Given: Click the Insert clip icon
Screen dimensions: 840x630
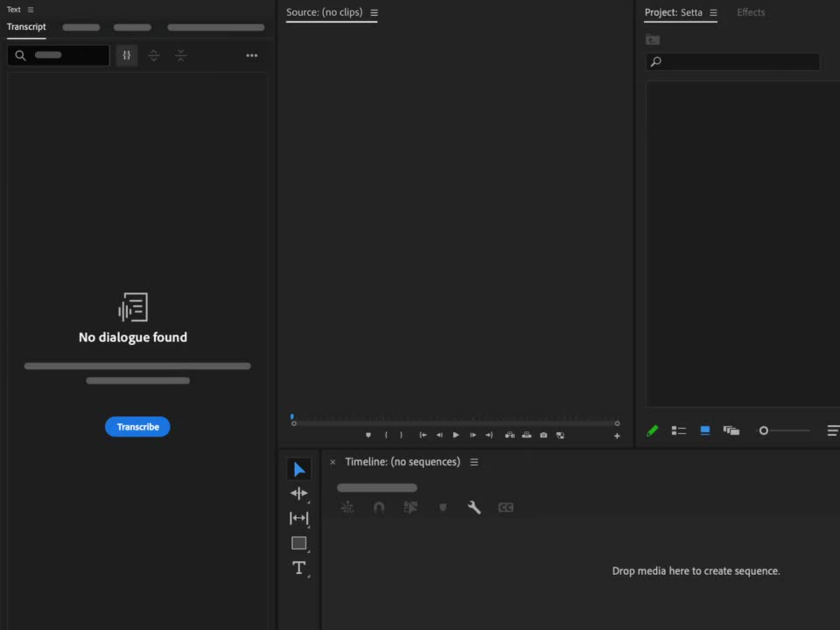Looking at the screenshot, I should pos(510,435).
